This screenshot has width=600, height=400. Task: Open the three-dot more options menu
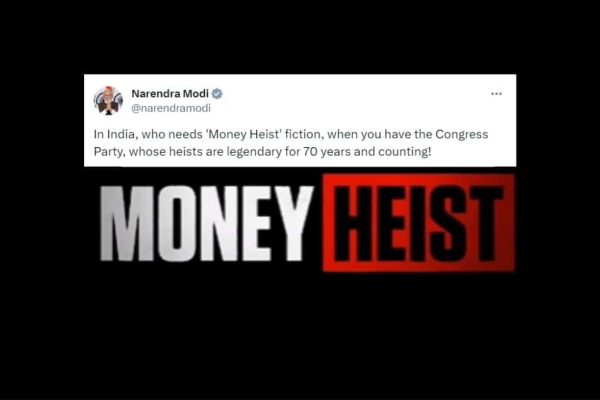(x=496, y=94)
